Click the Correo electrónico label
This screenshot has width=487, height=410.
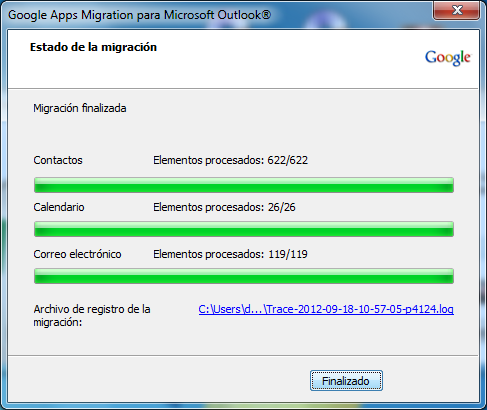click(x=77, y=254)
